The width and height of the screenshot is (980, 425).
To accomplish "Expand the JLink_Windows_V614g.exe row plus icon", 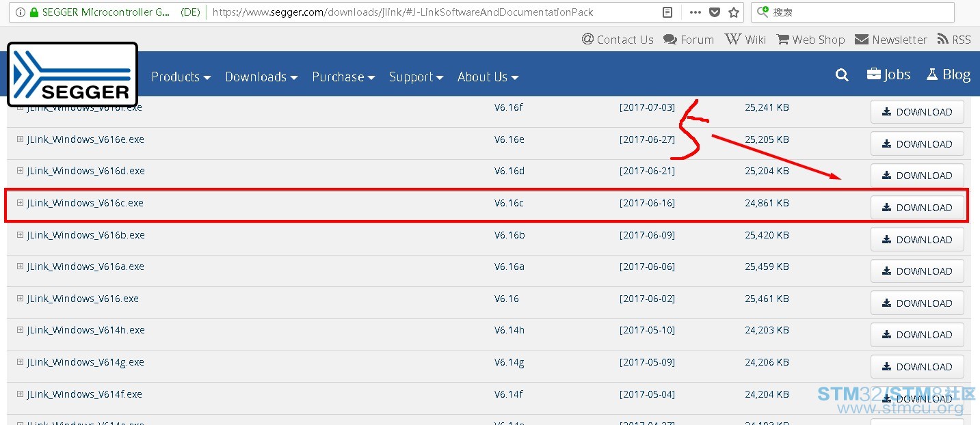I will pyautogui.click(x=20, y=362).
